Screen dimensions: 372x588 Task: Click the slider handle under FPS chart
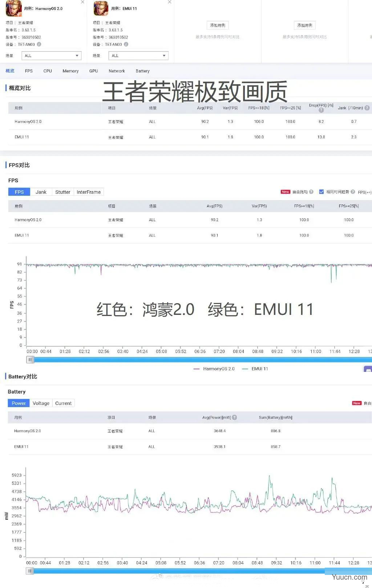[x=30, y=360]
